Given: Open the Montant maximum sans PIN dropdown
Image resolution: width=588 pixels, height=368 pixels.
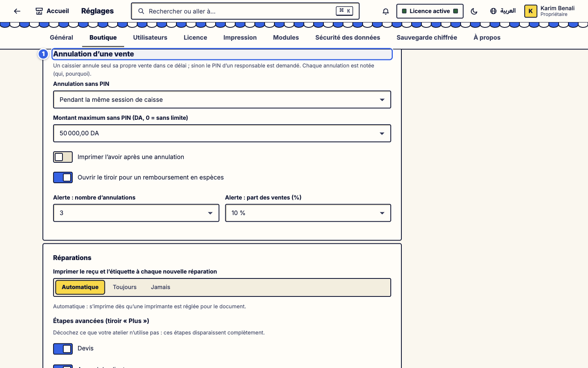Looking at the screenshot, I should [222, 133].
